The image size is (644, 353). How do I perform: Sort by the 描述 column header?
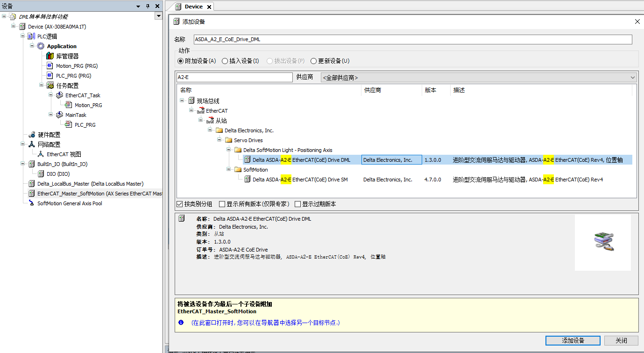click(541, 90)
